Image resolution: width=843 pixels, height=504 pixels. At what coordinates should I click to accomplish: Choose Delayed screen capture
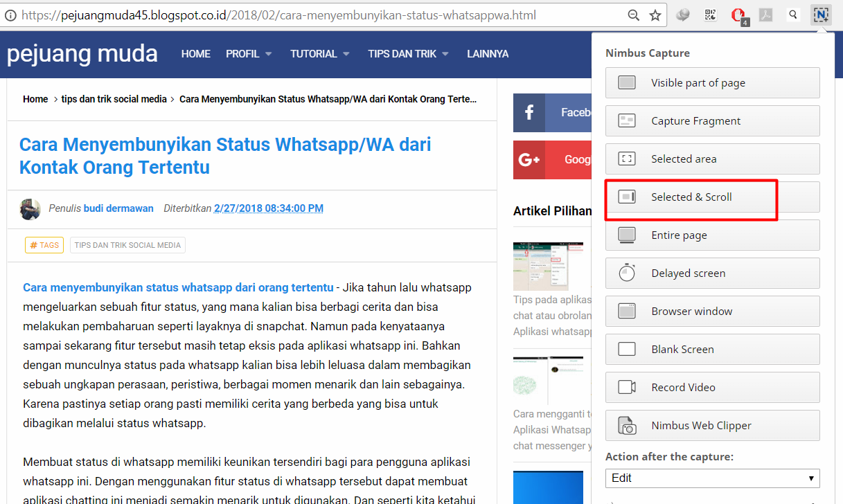[x=713, y=273]
